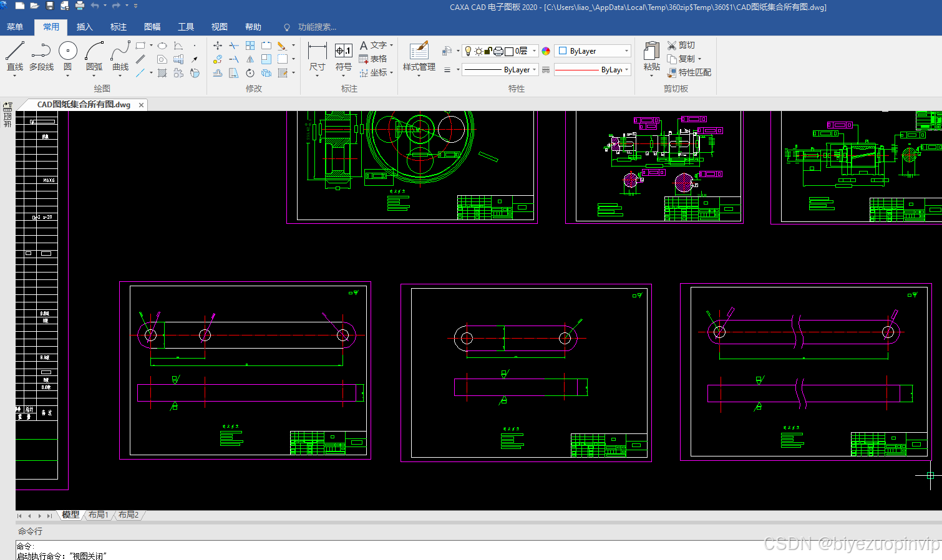The height and width of the screenshot is (560, 942).
Task: Select the ellipse drawing tool
Action: click(162, 46)
